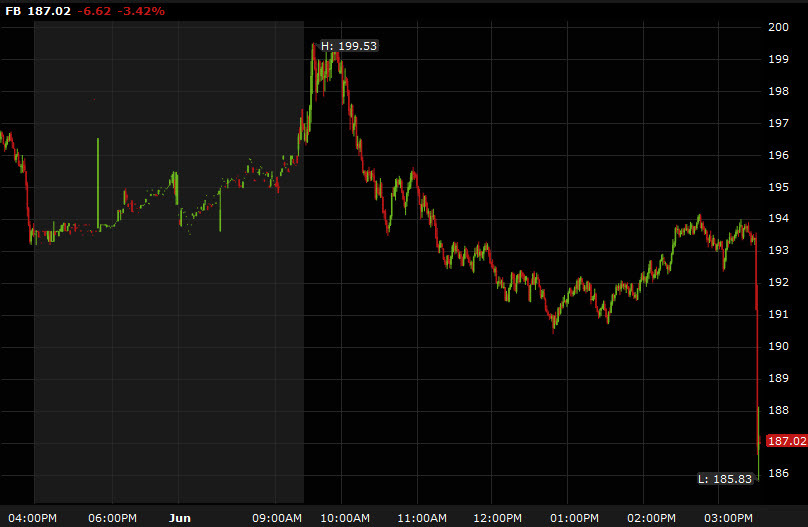This screenshot has height=527, width=808.
Task: Click the 02:00PM time axis label
Action: 651,518
